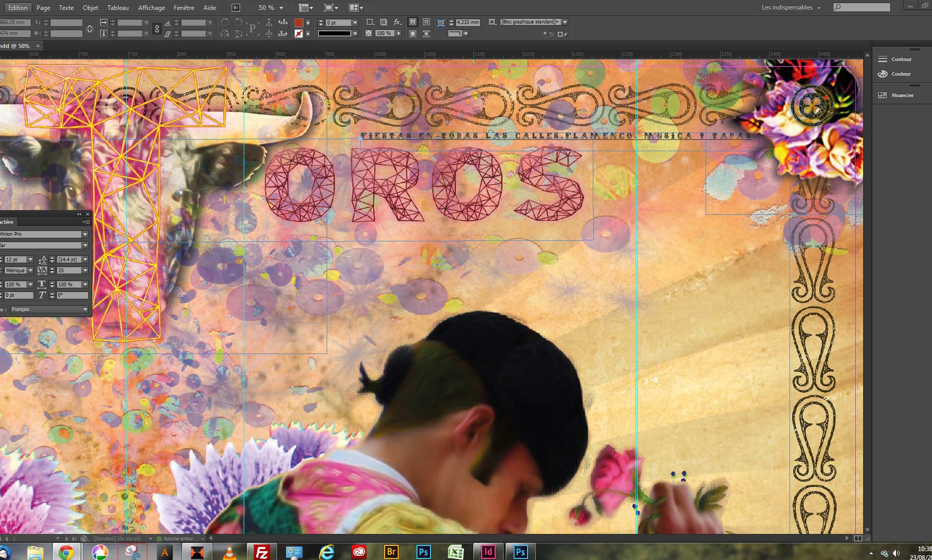
Task: Click the flip horizontal icon
Action: pos(225,34)
